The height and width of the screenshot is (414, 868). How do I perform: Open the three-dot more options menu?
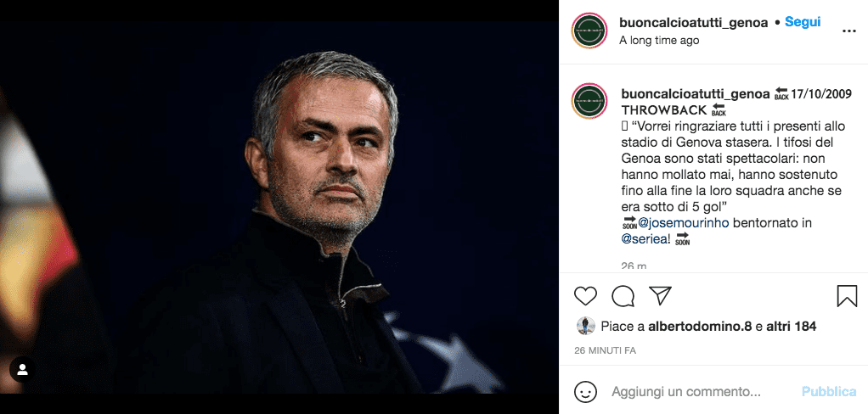[848, 31]
